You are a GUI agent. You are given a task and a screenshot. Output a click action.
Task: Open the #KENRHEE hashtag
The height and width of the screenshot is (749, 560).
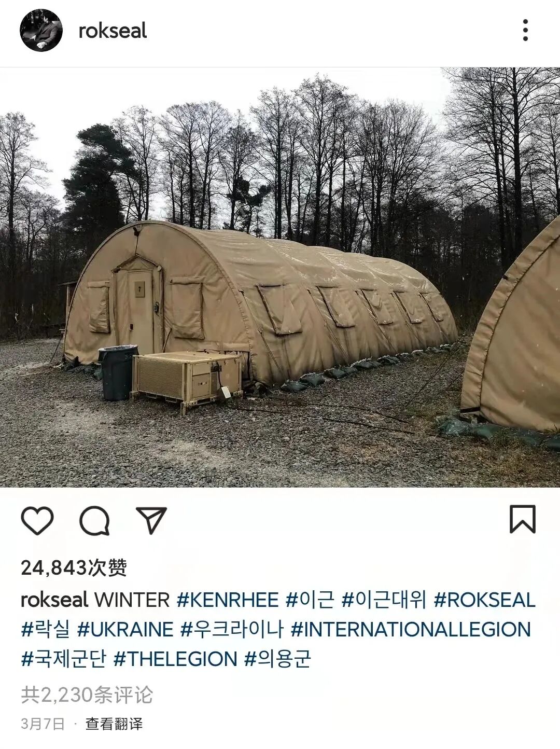(228, 600)
